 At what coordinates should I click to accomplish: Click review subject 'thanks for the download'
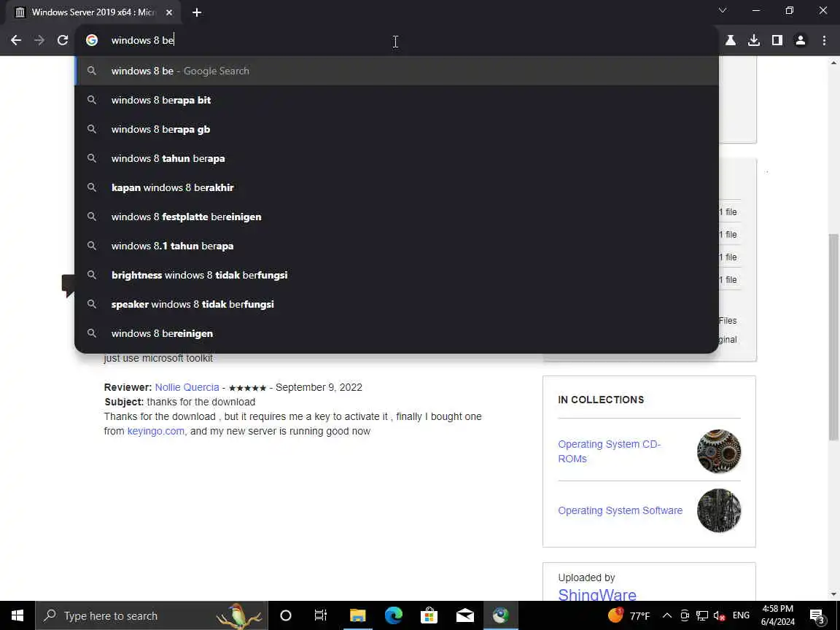(x=201, y=402)
